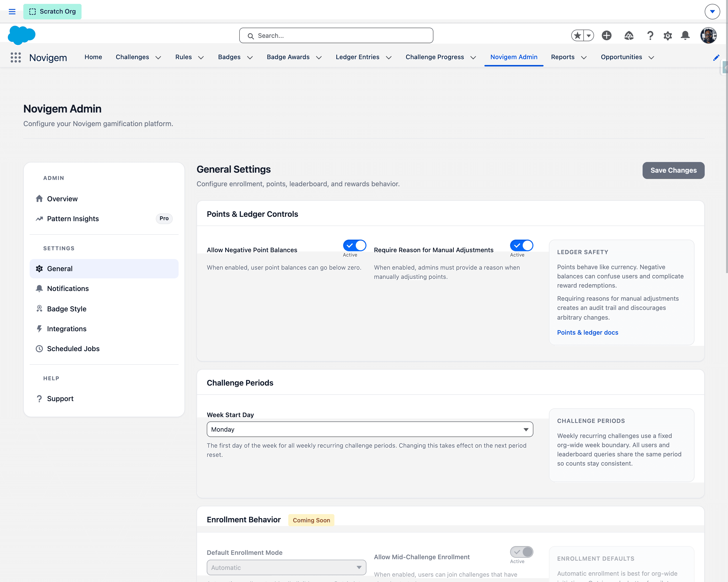The width and height of the screenshot is (728, 582).
Task: Toggle Allow Negative Point Balances switch
Action: coord(355,245)
